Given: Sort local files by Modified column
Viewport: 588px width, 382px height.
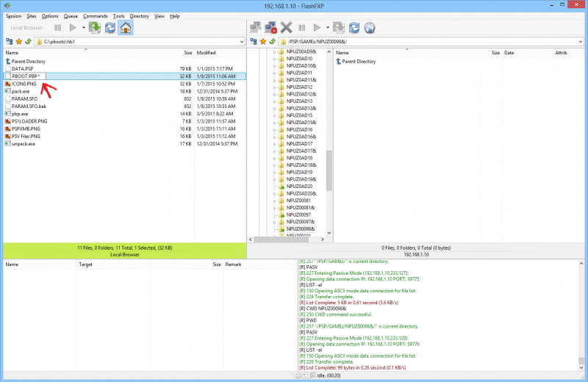Looking at the screenshot, I should coord(207,53).
